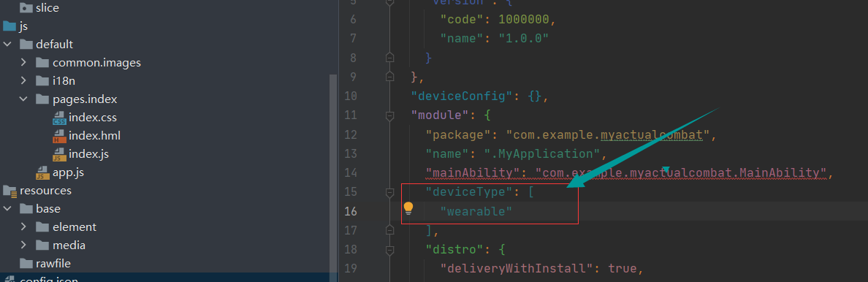Expand the i18n folder
Screen dimensions: 868x282
[x=23, y=81]
